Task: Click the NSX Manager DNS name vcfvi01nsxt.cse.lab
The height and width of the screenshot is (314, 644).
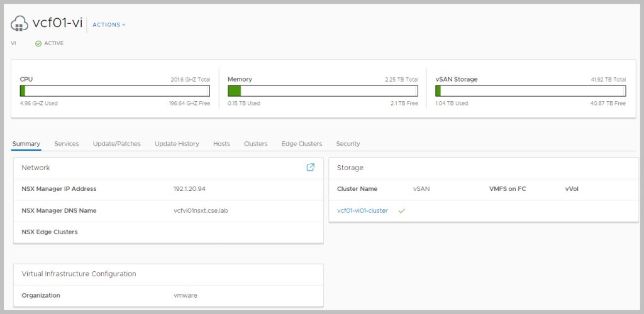Action: click(x=201, y=210)
